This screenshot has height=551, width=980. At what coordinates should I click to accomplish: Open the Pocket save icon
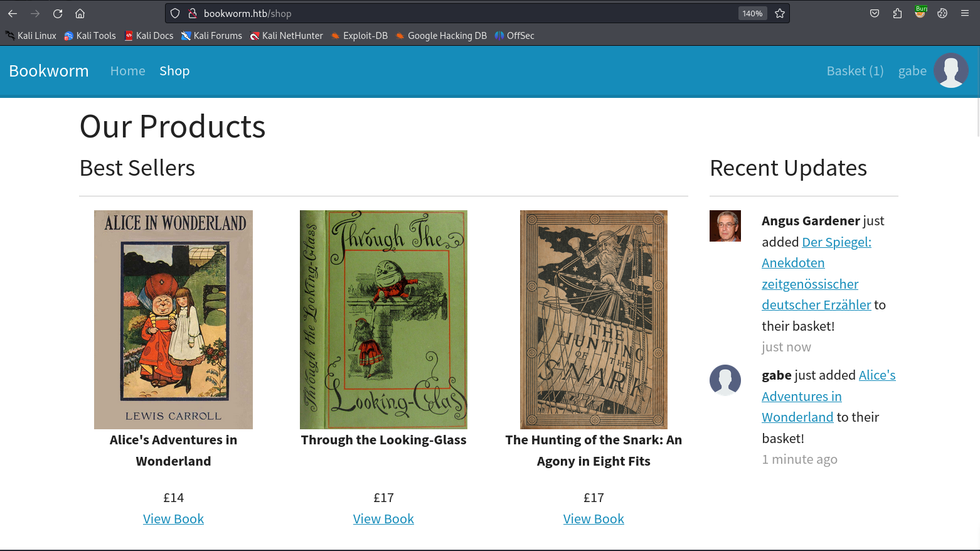tap(875, 13)
